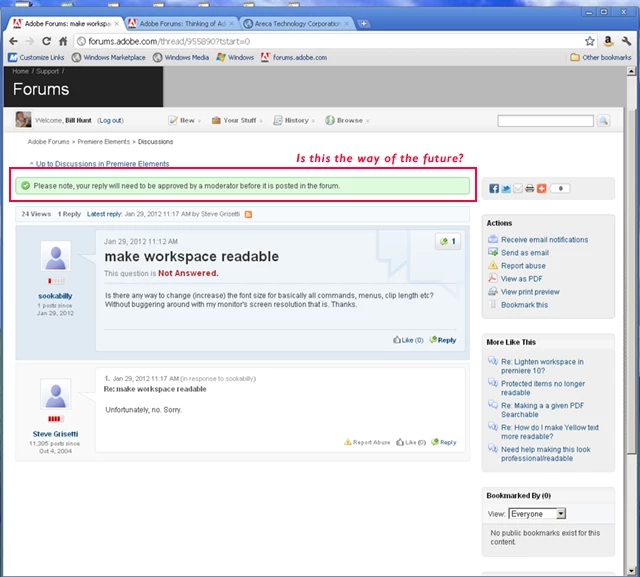Open Need help making this look professional
The image size is (640, 577).
coord(546,454)
